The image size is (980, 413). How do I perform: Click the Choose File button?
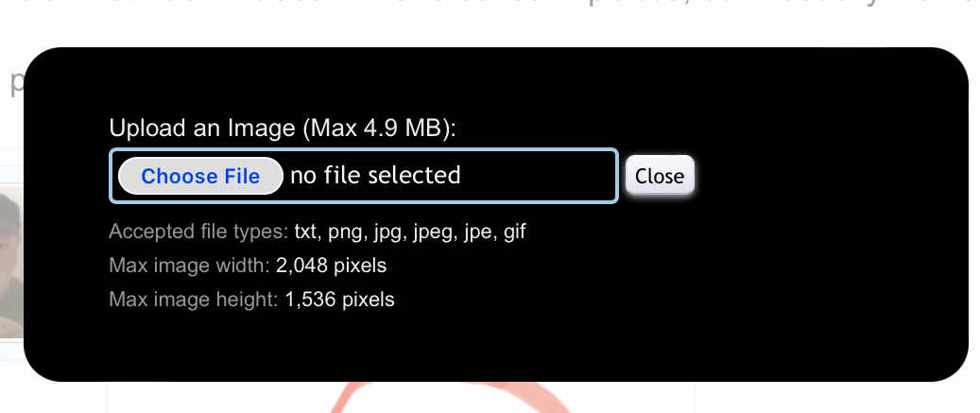tap(200, 176)
